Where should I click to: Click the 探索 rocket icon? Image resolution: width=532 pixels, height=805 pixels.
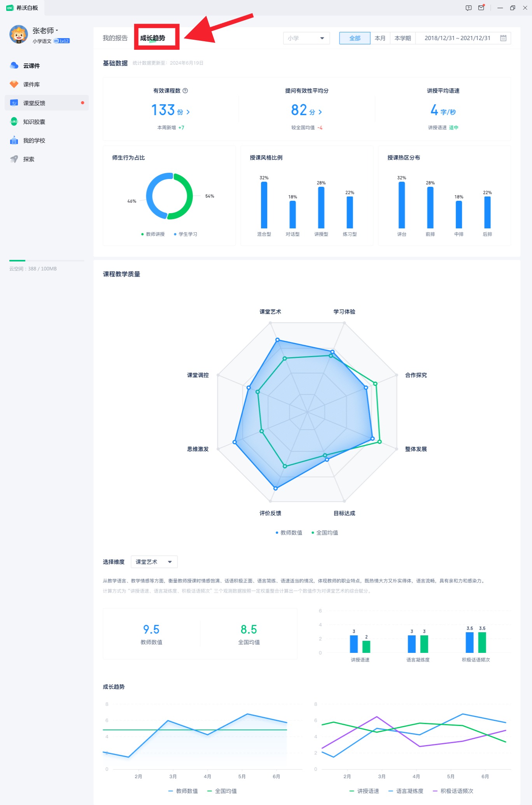(14, 159)
